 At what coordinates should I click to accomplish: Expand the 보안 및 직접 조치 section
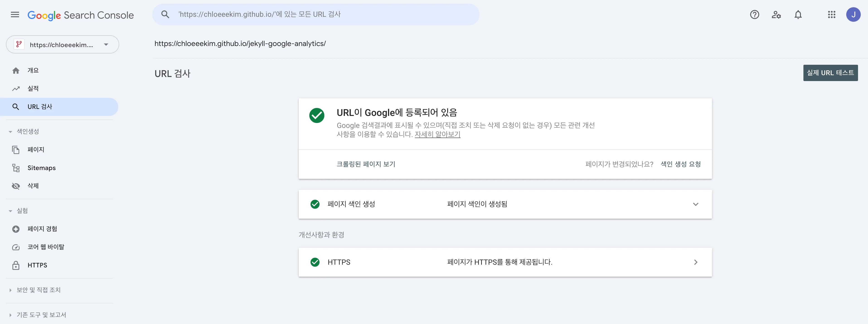tap(10, 290)
